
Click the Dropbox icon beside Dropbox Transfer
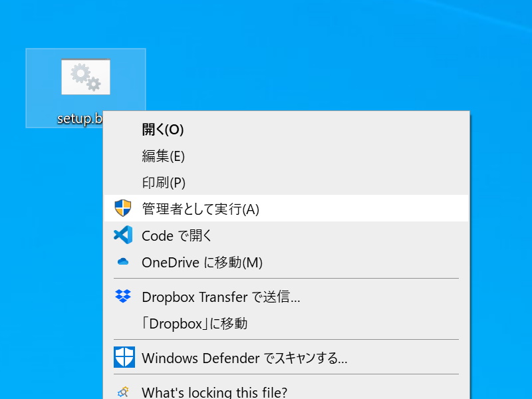(122, 297)
